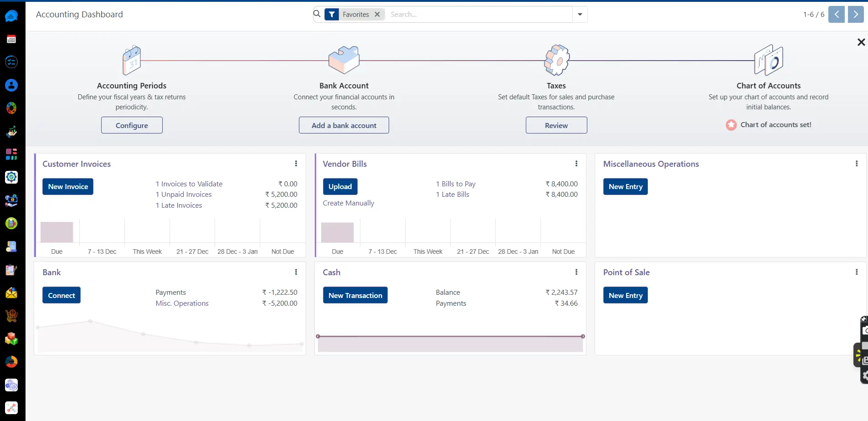Dismiss the onboarding banner with the X
Image resolution: width=868 pixels, height=421 pixels.
tap(861, 42)
